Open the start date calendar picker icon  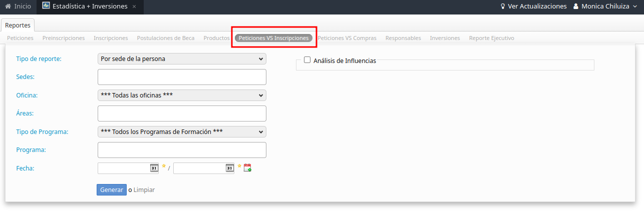[x=154, y=168]
